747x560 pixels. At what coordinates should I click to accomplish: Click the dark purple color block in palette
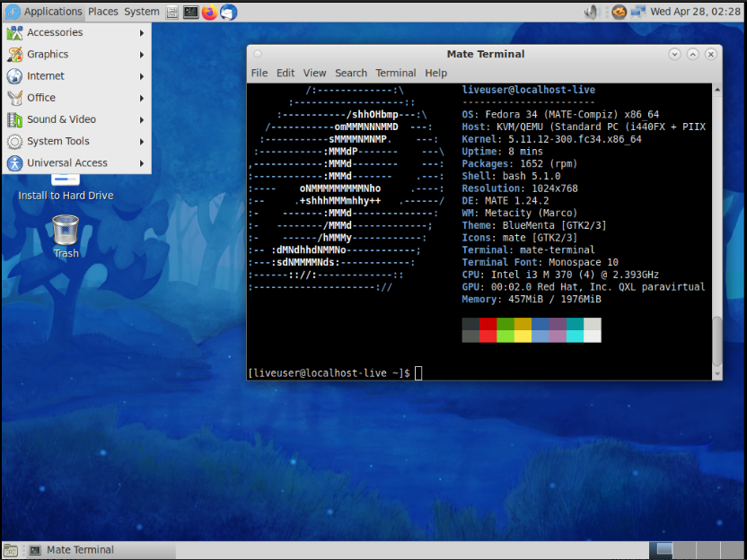(x=558, y=324)
